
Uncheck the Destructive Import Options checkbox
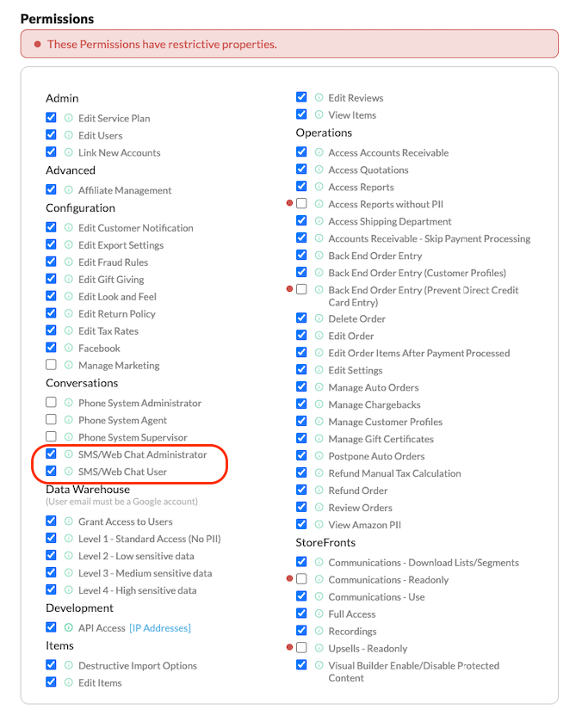(51, 665)
